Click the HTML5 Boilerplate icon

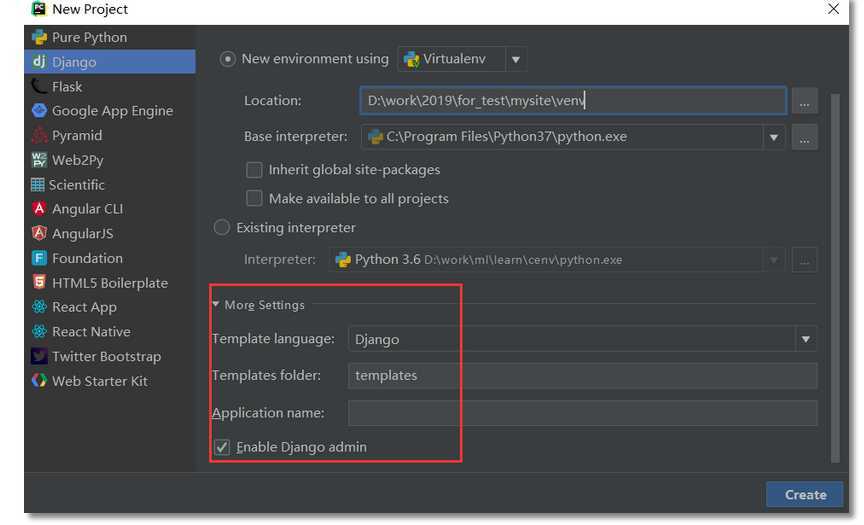(x=39, y=282)
